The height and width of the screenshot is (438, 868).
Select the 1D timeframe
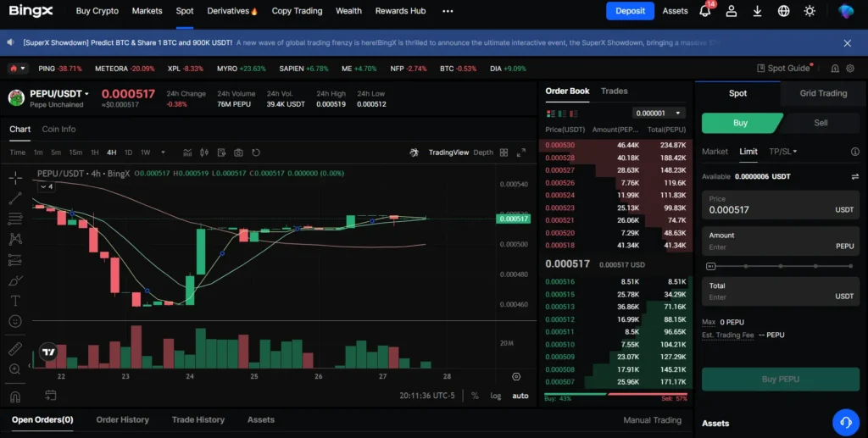(128, 152)
